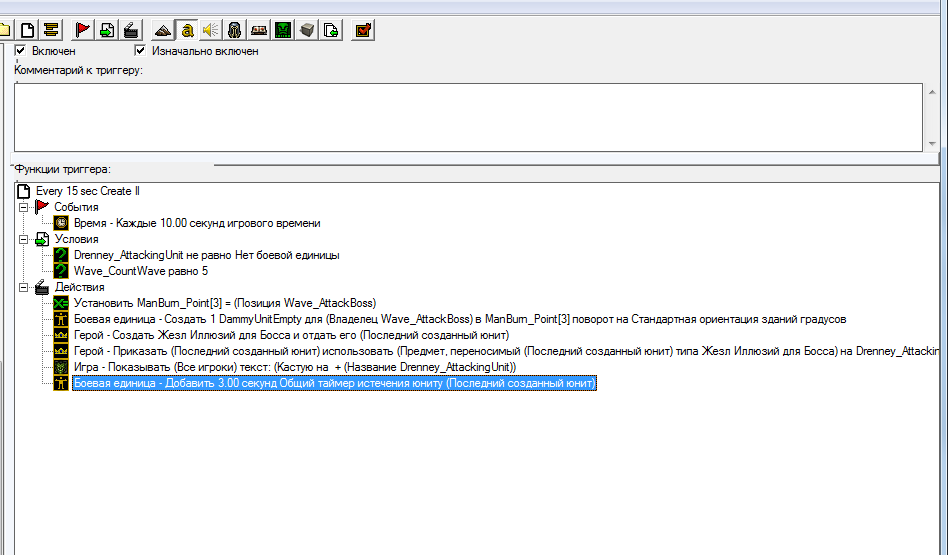Select condition Drenney_AttackingUnit не равно Нет боевой единицы

[206, 255]
